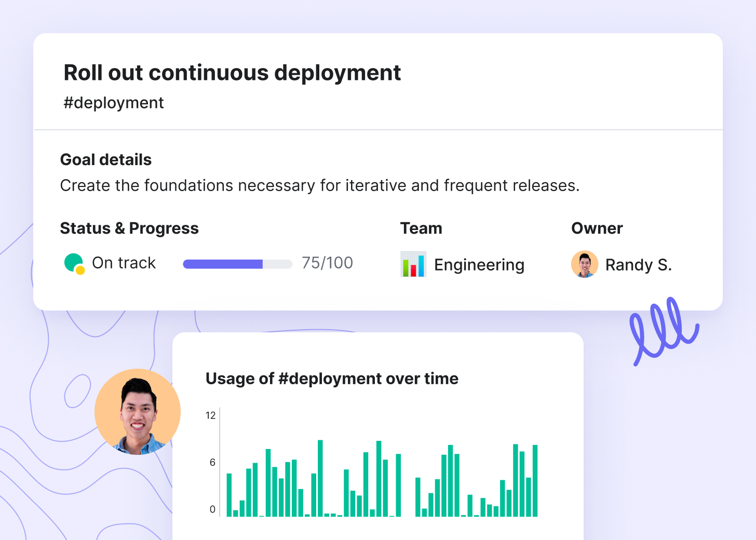Click the tallest bar in the first chart group
Screen dimensions: 756x540
click(x=320, y=478)
